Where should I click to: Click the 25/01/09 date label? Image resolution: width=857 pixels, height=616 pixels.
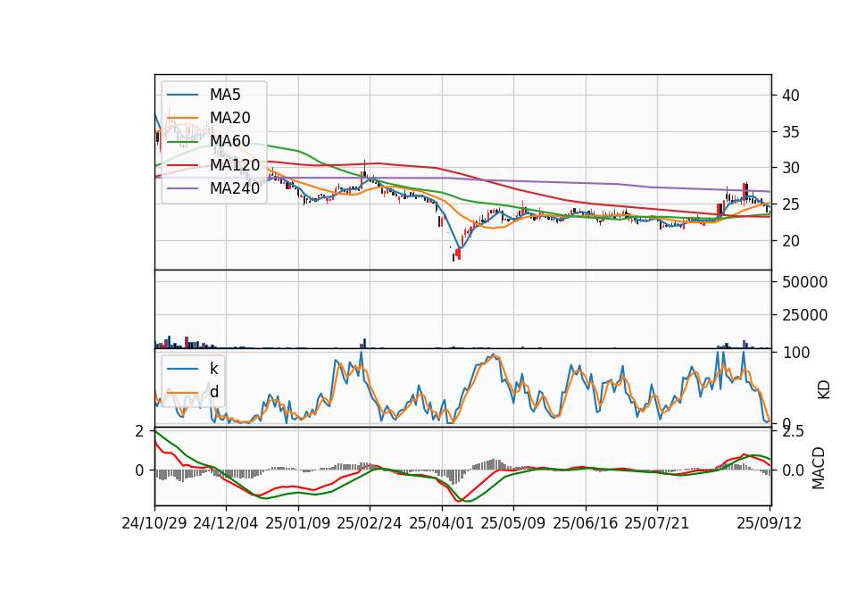point(298,523)
